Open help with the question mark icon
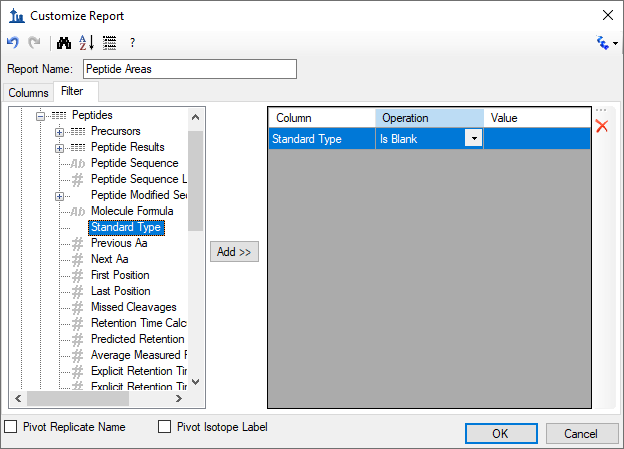 (x=133, y=43)
